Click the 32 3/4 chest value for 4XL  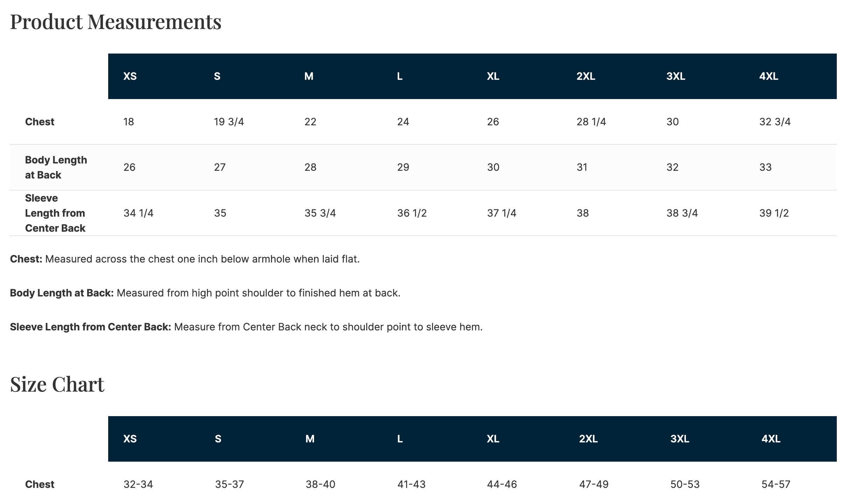(x=775, y=122)
